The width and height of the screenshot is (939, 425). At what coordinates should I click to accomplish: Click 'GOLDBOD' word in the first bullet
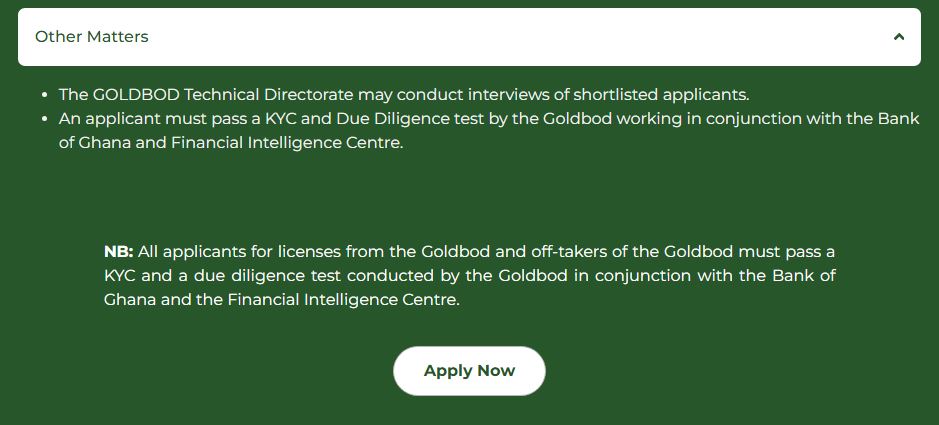tap(137, 95)
